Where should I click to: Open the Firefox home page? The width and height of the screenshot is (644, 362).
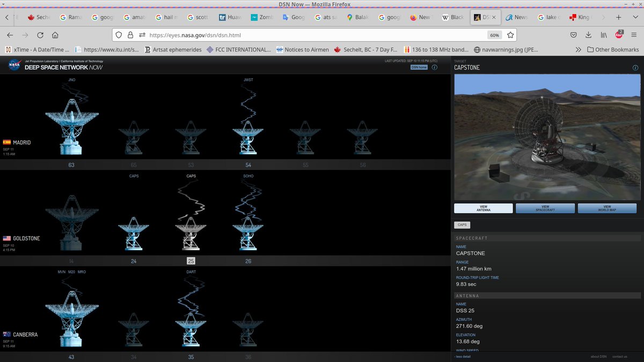tap(55, 35)
